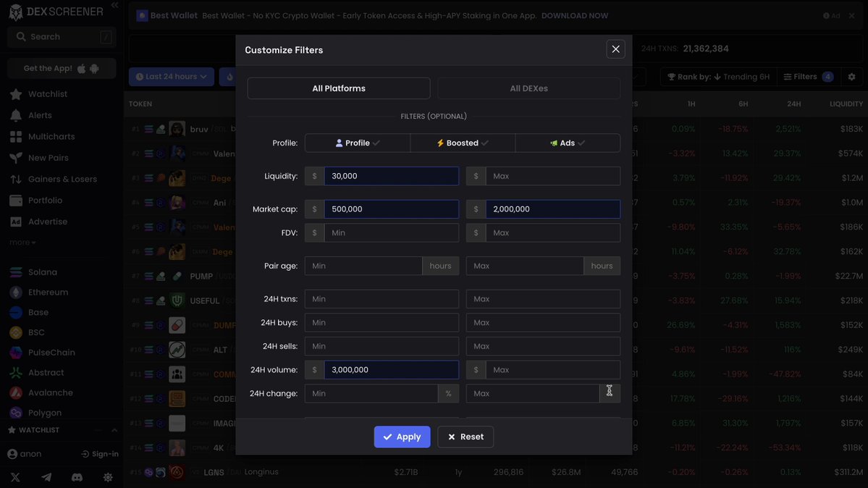Open X (Twitter) social link
This screenshot has width=868, height=488.
[x=15, y=477]
